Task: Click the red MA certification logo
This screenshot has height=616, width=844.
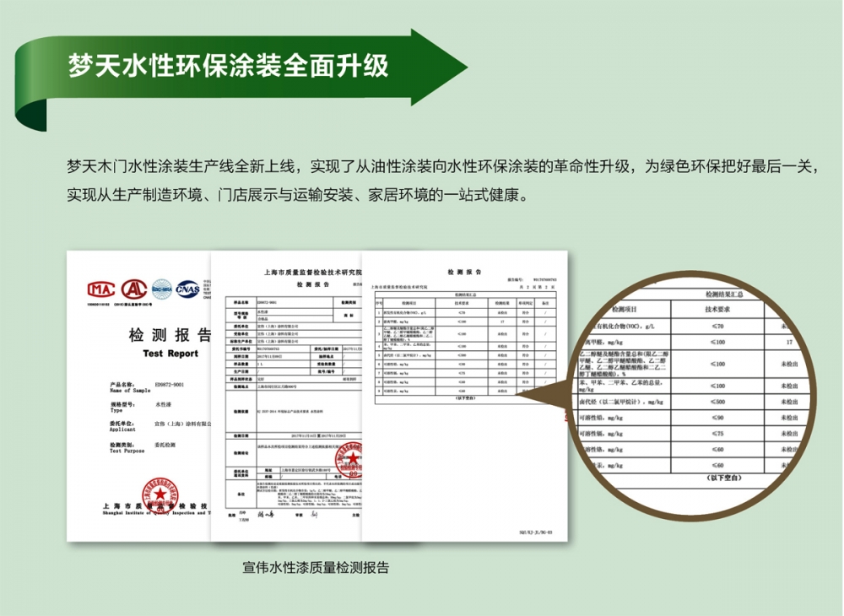Action: coord(100,289)
